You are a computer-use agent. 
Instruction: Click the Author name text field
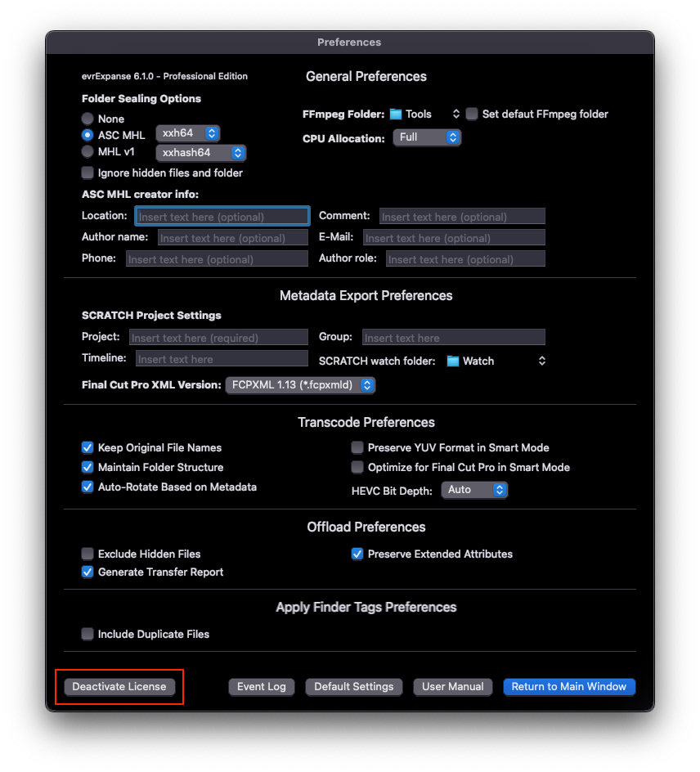click(x=232, y=238)
